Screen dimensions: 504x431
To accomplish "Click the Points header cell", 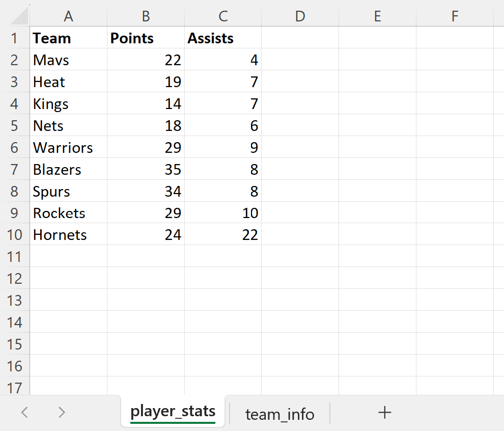I will tap(146, 38).
